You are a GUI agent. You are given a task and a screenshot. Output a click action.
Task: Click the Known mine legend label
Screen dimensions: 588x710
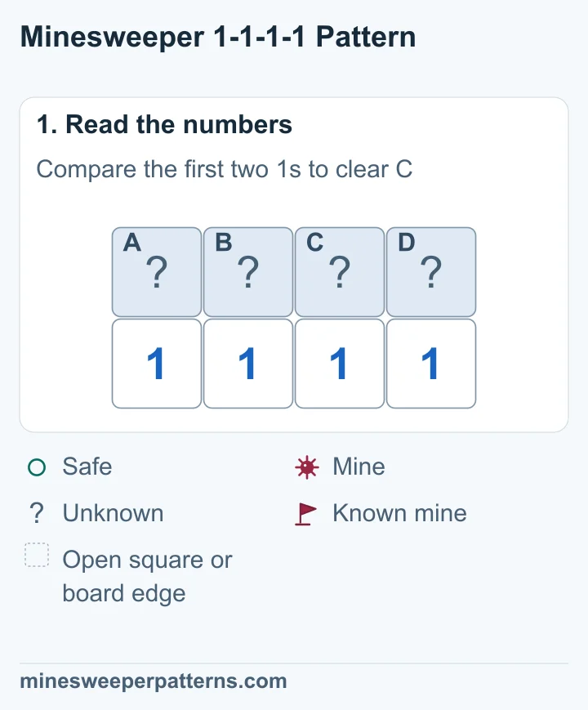point(399,513)
